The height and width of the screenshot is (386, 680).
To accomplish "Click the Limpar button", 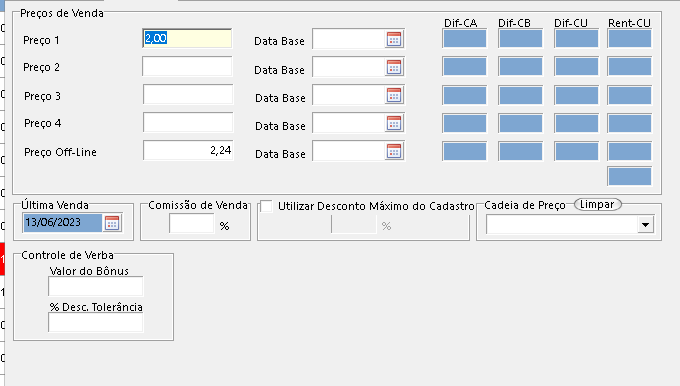I will [597, 204].
